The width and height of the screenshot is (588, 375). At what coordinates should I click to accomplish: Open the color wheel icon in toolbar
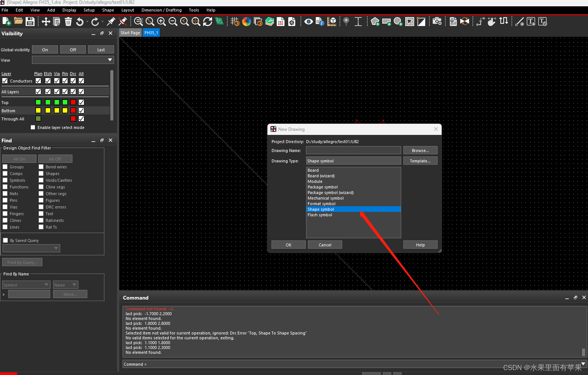click(x=246, y=22)
